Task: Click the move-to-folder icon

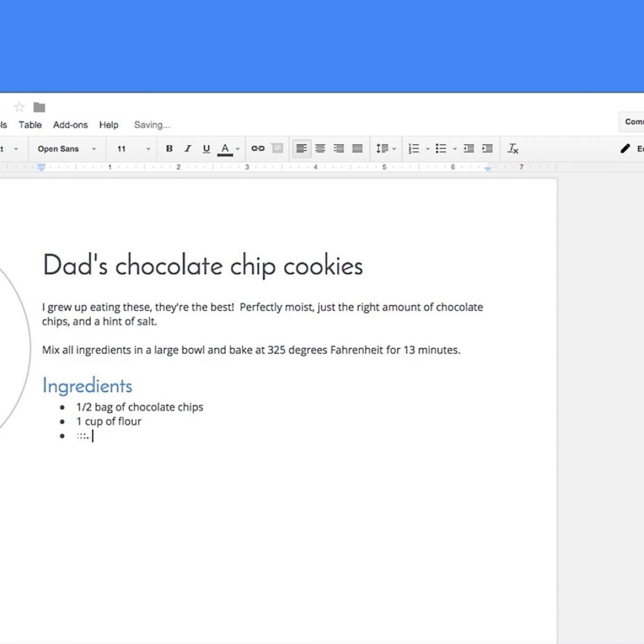Action: (39, 107)
